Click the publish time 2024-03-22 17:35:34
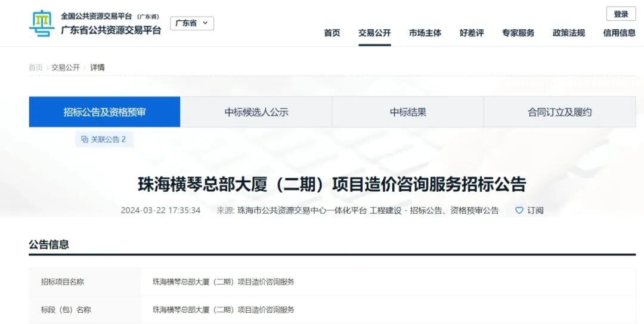The image size is (644, 324). (x=160, y=210)
